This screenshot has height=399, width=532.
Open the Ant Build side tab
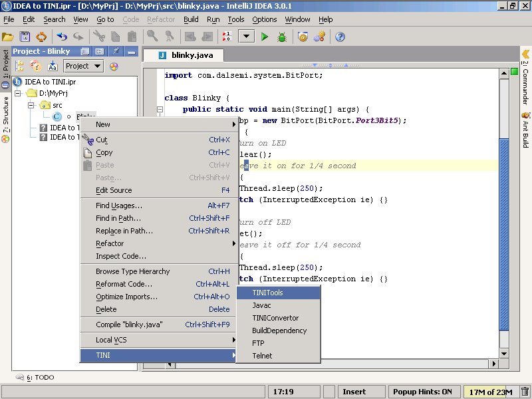click(525, 130)
